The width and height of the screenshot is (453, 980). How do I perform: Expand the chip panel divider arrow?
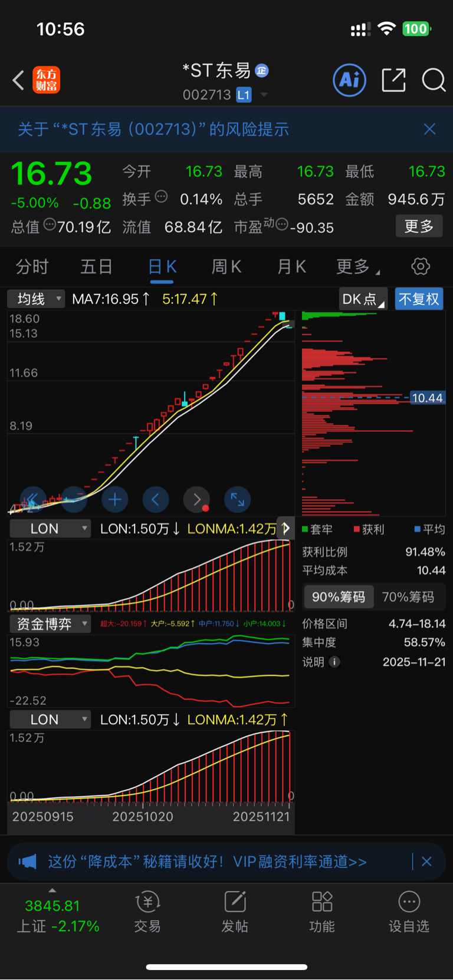pyautogui.click(x=286, y=528)
